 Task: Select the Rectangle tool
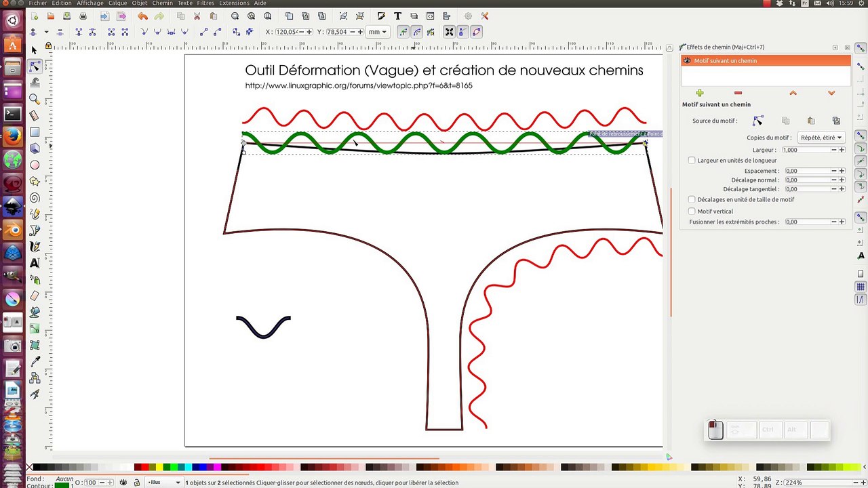(x=35, y=132)
